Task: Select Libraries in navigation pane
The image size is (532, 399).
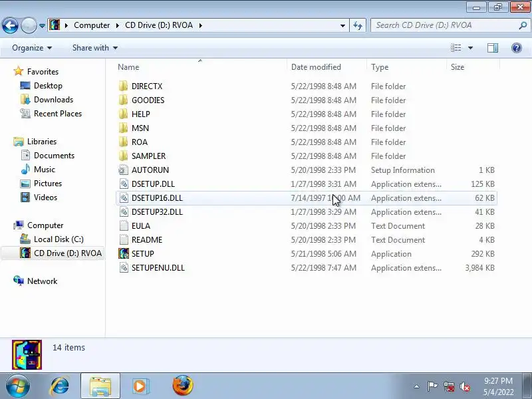Action: 42,141
